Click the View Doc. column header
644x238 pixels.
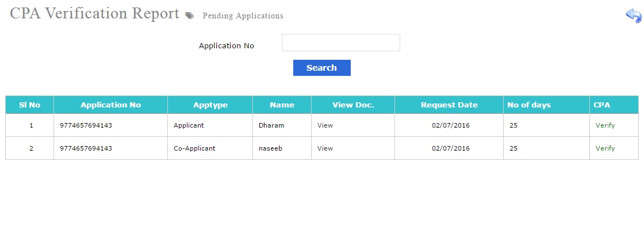tap(353, 105)
